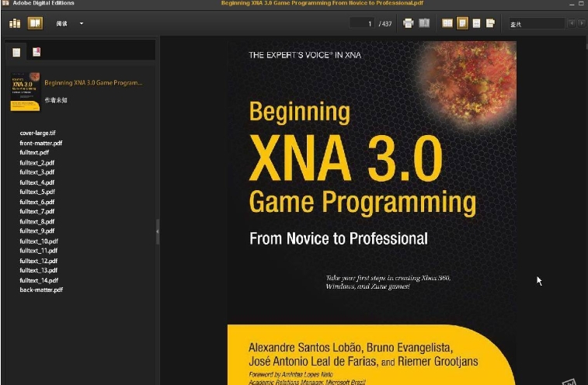Open fulltext_5.pdf entry
Viewport: 588px width, 385px height.
click(37, 192)
